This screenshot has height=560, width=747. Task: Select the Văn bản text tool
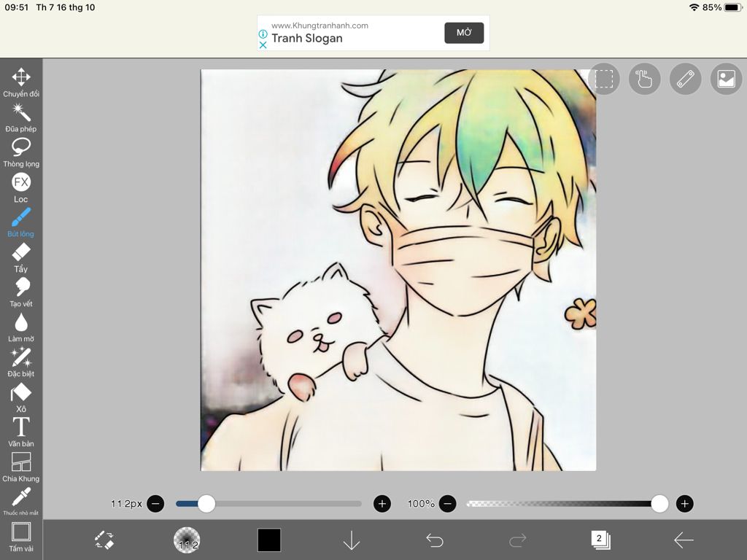tap(21, 432)
